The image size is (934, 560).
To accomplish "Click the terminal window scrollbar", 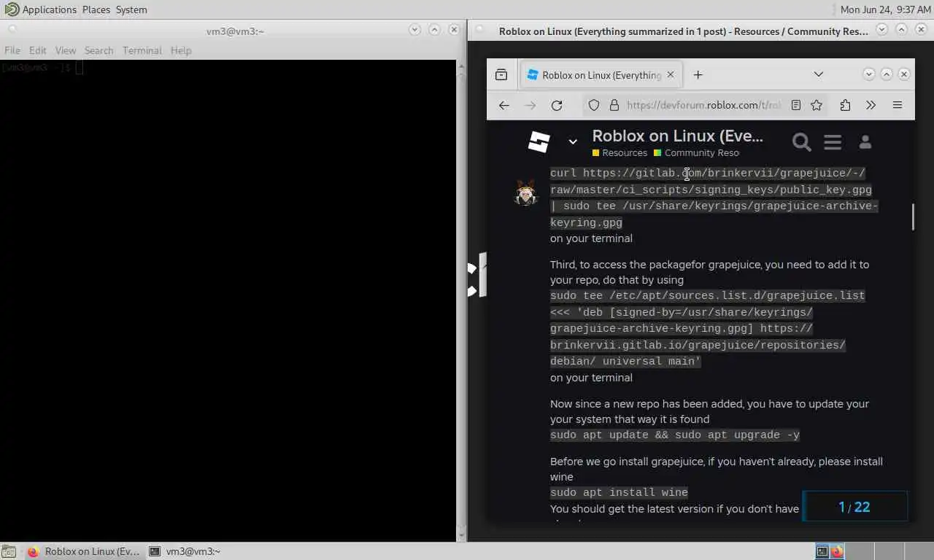I will tap(460, 300).
